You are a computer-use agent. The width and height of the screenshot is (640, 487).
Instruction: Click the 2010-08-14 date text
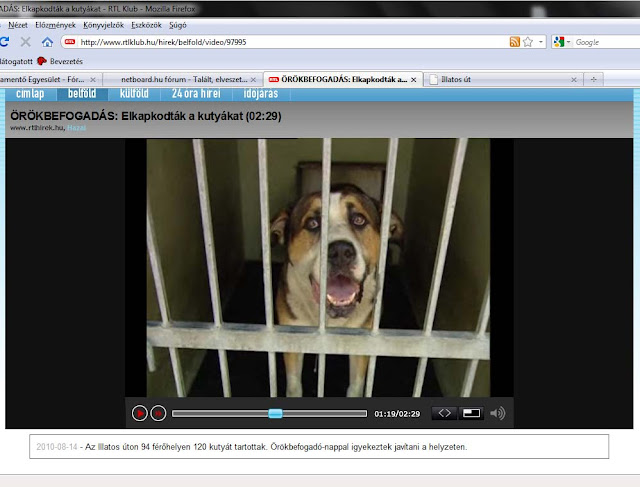pyautogui.click(x=57, y=447)
